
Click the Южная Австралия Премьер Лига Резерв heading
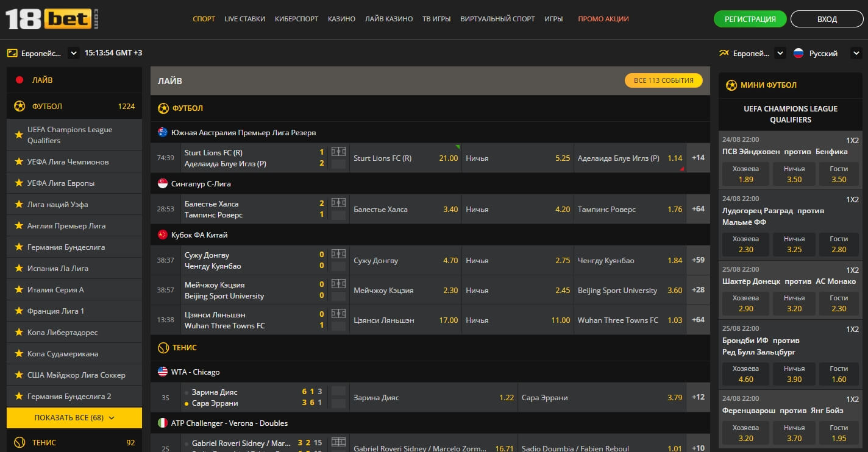pyautogui.click(x=244, y=132)
